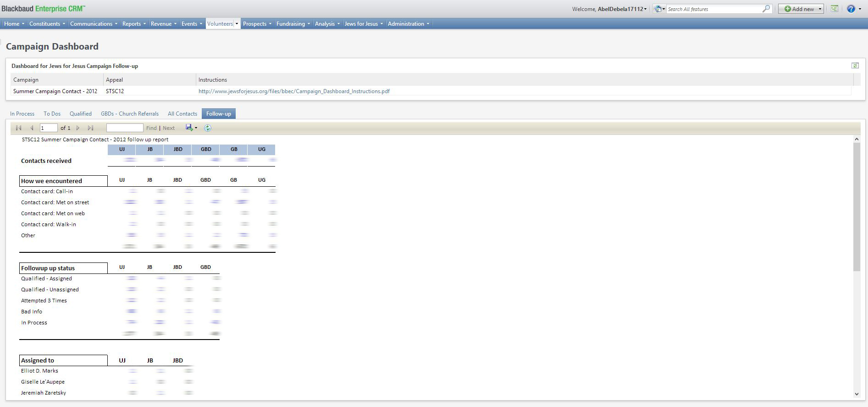Switch to the GBDs - Church Referrals tab
The width and height of the screenshot is (868, 407).
130,114
